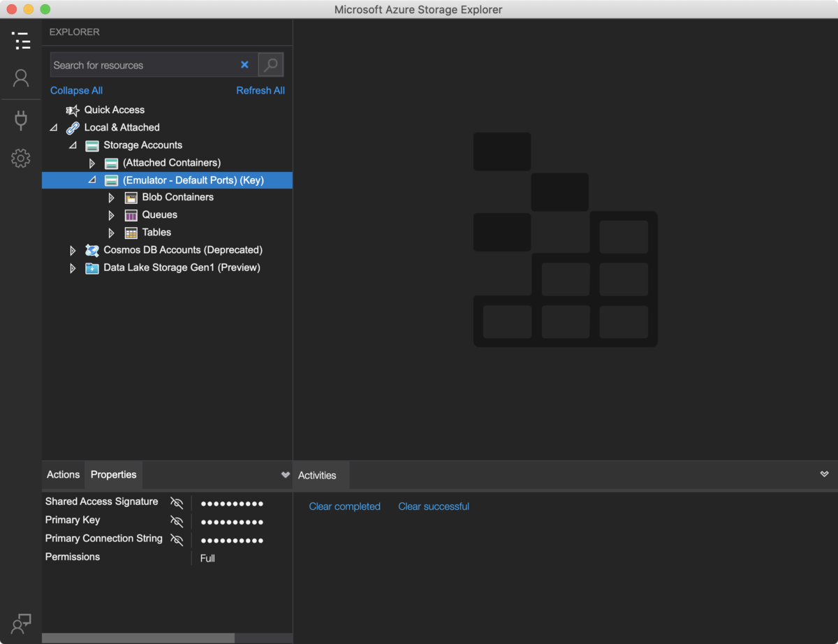Image resolution: width=838 pixels, height=644 pixels.
Task: Click the yellow macOS minimize button
Action: tap(29, 9)
